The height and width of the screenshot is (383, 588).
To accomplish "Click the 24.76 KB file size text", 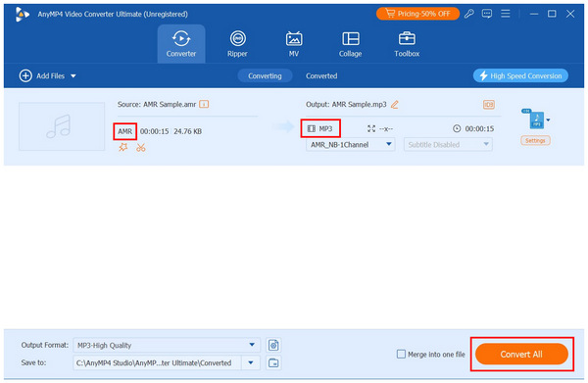I will [x=188, y=131].
